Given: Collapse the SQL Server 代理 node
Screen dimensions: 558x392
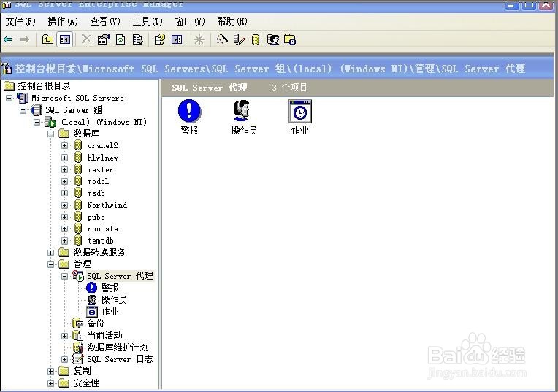Looking at the screenshot, I should [x=65, y=276].
